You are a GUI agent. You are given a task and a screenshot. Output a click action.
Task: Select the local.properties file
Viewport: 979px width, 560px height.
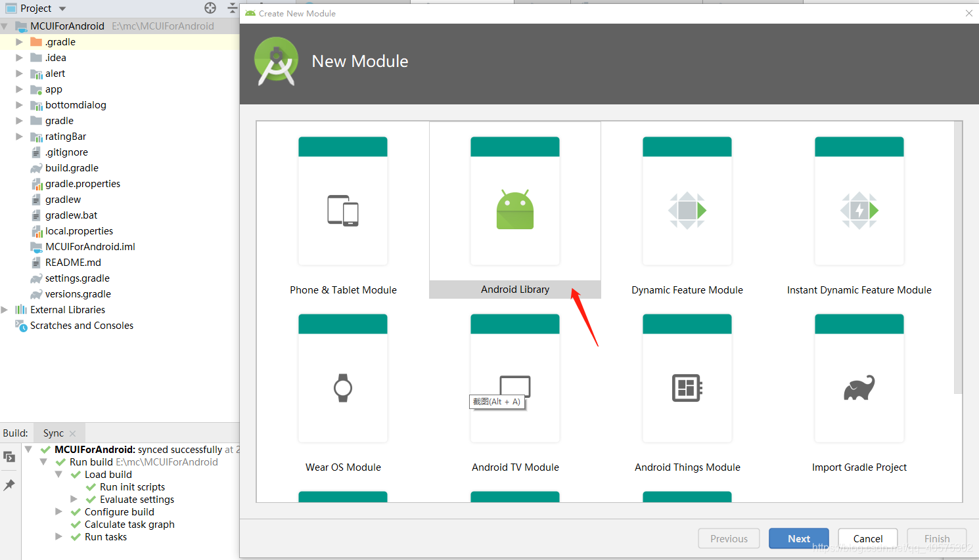[x=79, y=231]
